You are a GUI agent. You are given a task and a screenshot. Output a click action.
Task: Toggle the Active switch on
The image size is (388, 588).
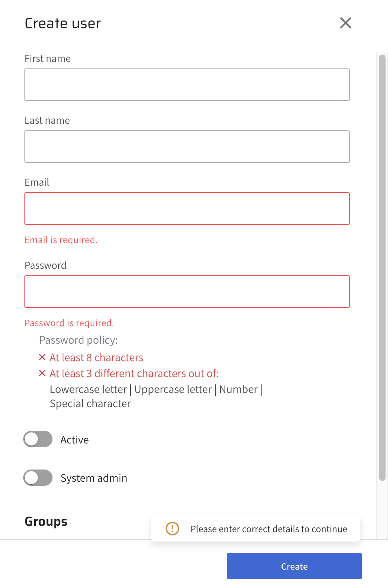38,439
